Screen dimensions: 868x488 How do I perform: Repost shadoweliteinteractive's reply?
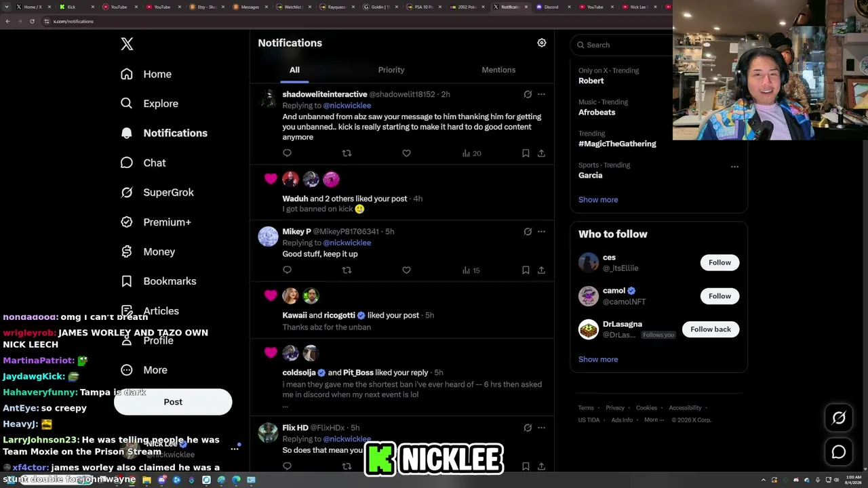347,153
